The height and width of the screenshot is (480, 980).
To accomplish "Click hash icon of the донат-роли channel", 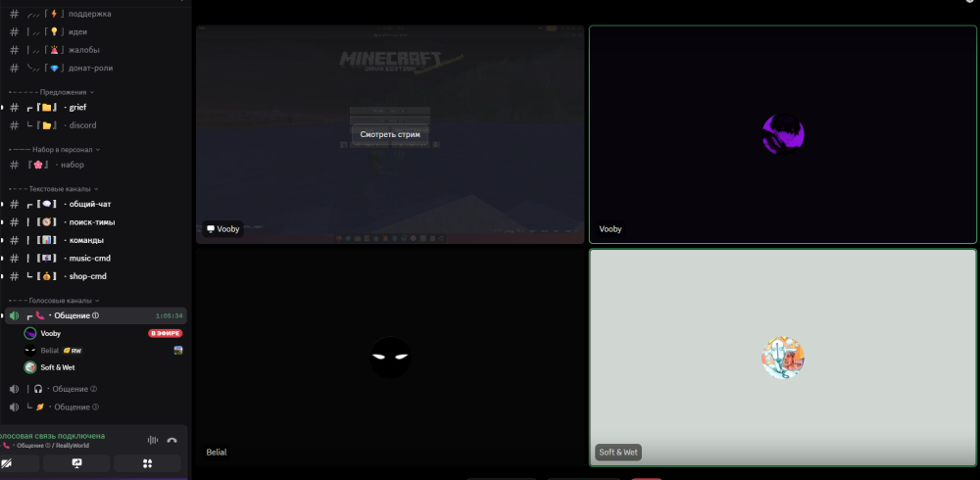I will [15, 69].
